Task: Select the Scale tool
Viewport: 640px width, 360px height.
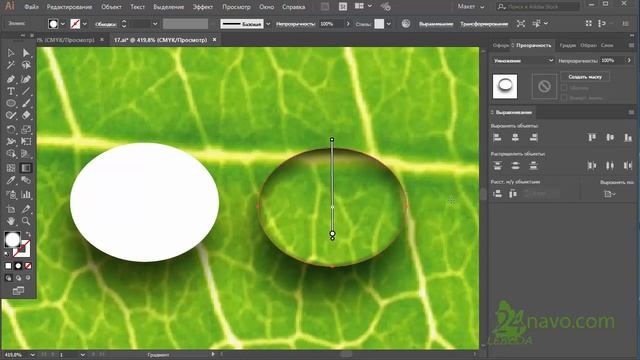Action: tap(26, 130)
